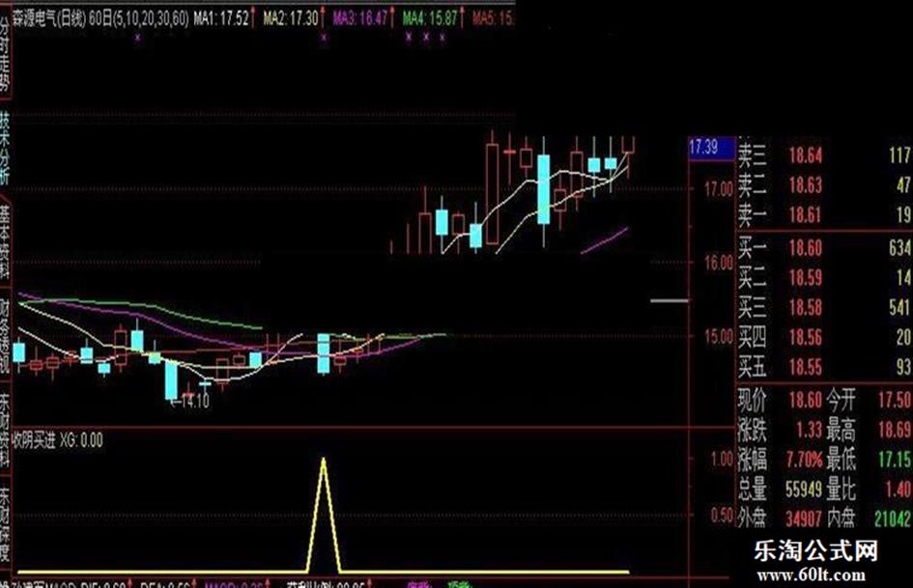
Task: Click the 外盘 value 34907
Action: click(804, 518)
